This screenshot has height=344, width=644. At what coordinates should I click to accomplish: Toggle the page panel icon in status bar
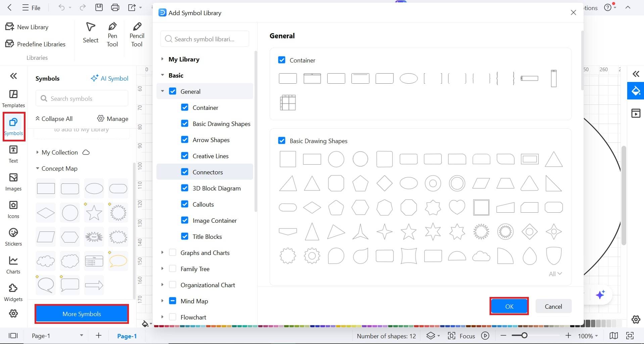[13, 336]
